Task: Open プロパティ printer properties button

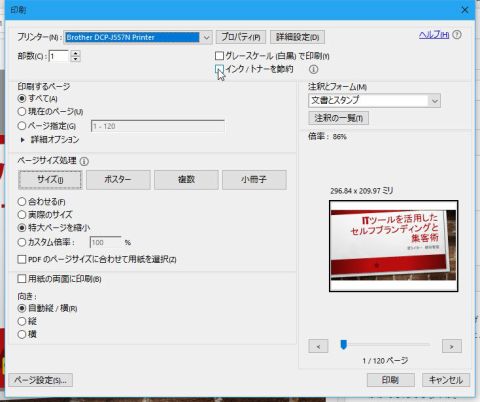Action: coord(241,37)
